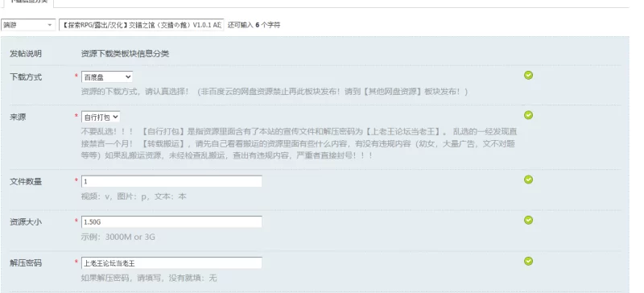Click green check icon beside 文件数量
Screen dimensions: 644x293
529,180
